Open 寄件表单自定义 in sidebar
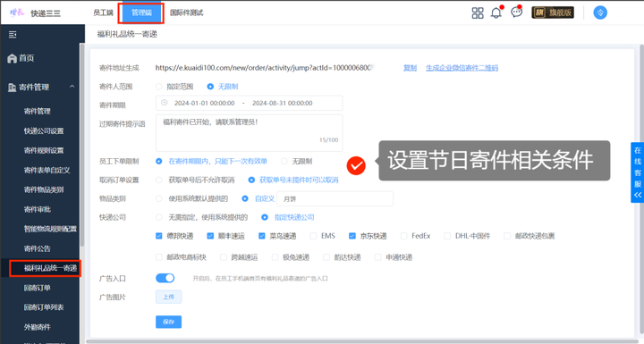Screen dimensions: 644x344 coord(47,170)
